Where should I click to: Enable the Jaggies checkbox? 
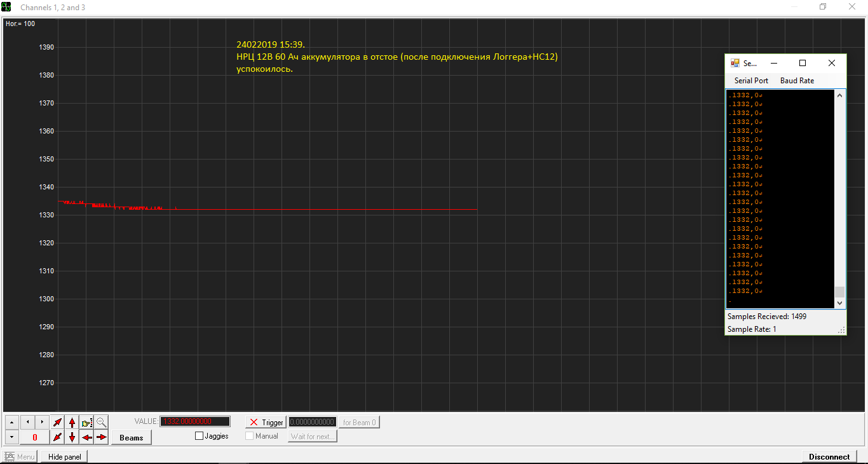coord(200,436)
